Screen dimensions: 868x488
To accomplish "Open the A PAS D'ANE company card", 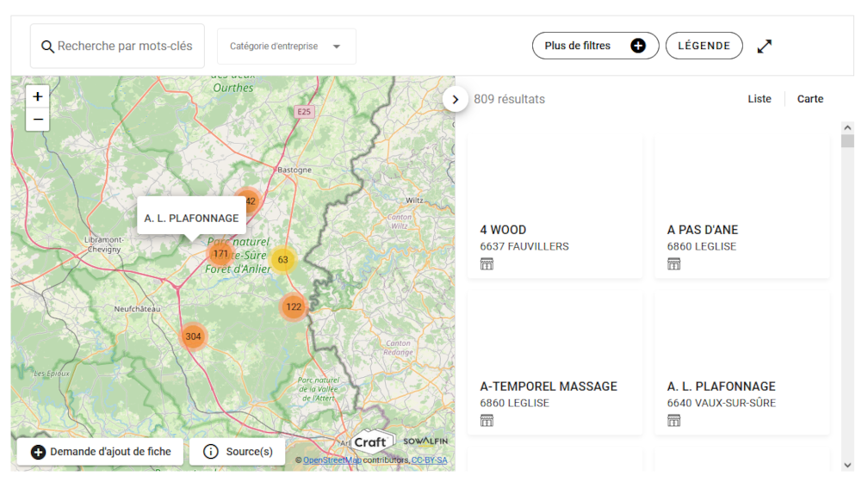I will [x=742, y=207].
